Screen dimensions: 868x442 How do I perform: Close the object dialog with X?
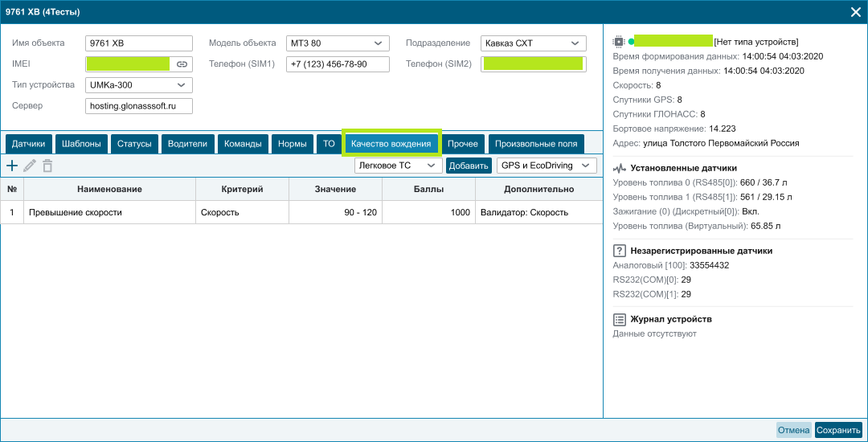point(855,12)
